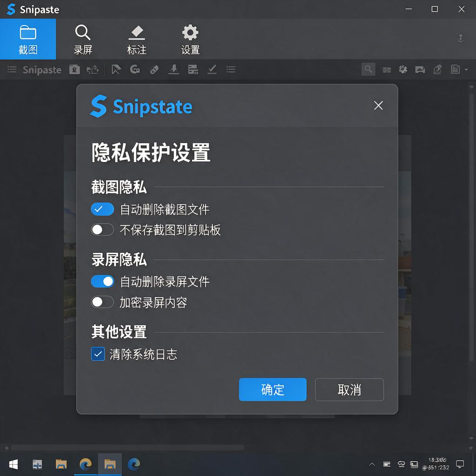Open the Windows Start menu
Viewport: 476px width, 476px height.
[x=13, y=464]
